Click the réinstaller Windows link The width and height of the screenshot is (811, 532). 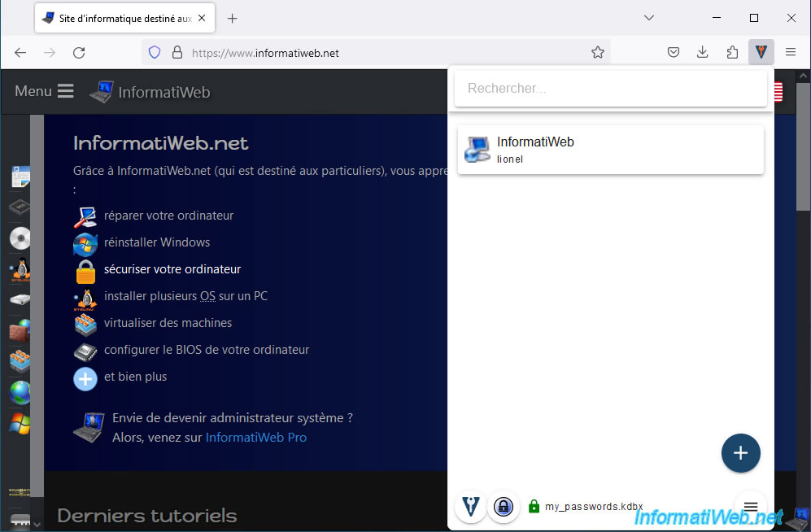point(157,242)
